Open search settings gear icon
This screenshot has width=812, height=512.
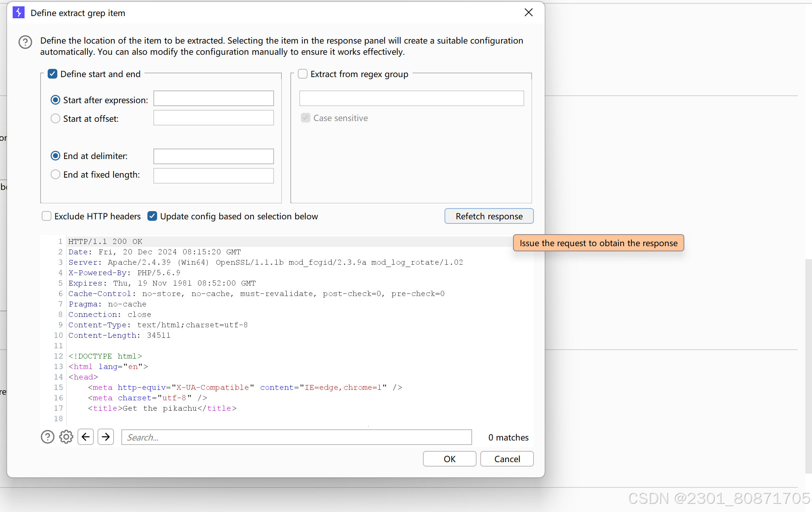click(x=66, y=437)
